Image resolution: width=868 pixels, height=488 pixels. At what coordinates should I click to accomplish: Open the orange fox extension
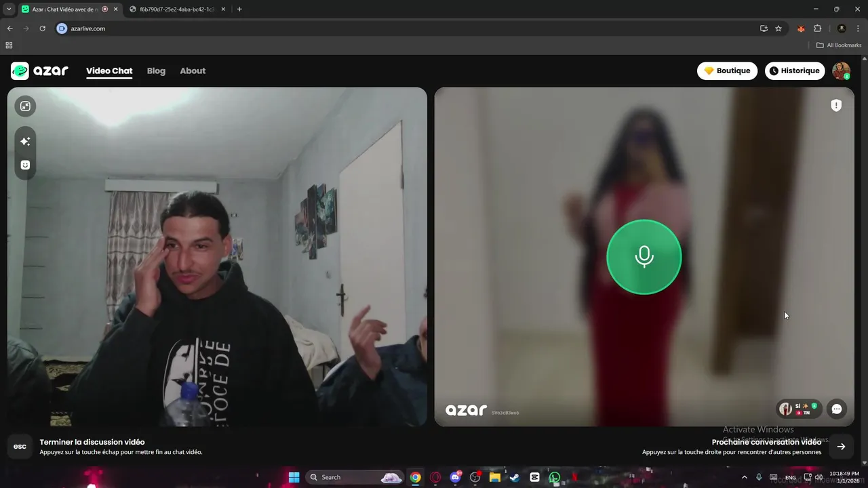[x=801, y=28]
